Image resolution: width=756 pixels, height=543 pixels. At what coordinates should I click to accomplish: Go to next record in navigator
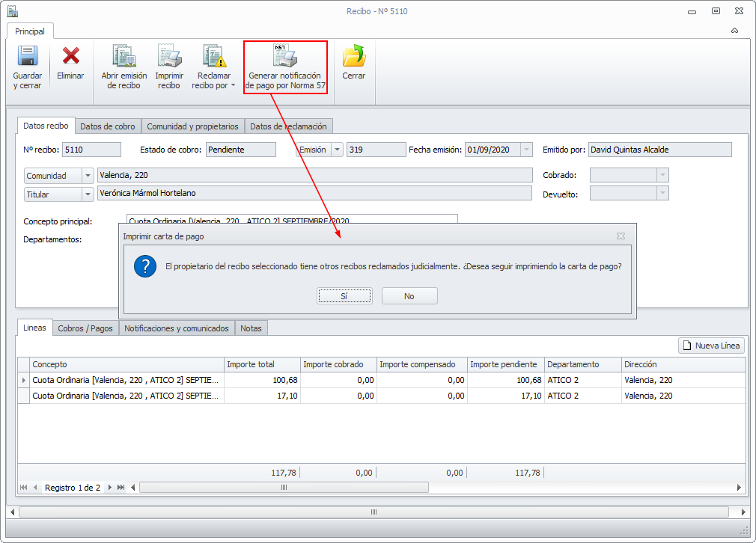tap(109, 488)
